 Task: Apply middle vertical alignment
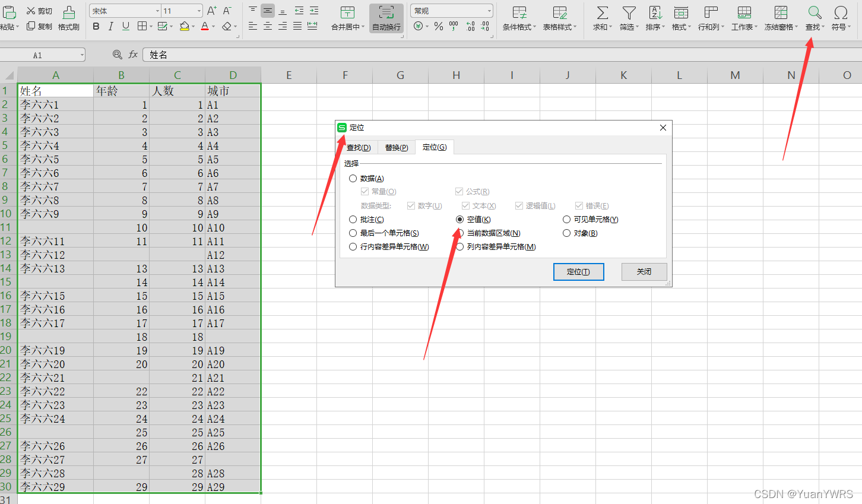pos(268,11)
